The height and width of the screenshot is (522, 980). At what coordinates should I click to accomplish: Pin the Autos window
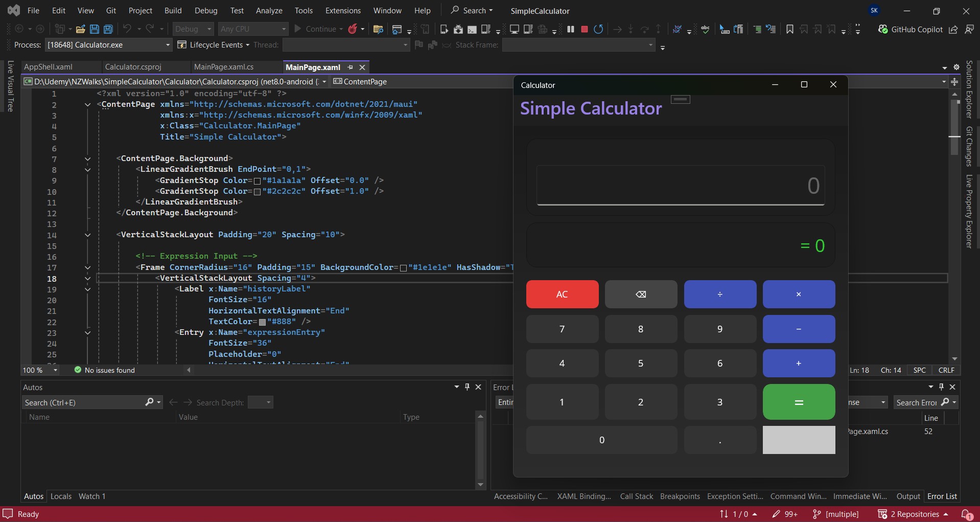click(467, 387)
